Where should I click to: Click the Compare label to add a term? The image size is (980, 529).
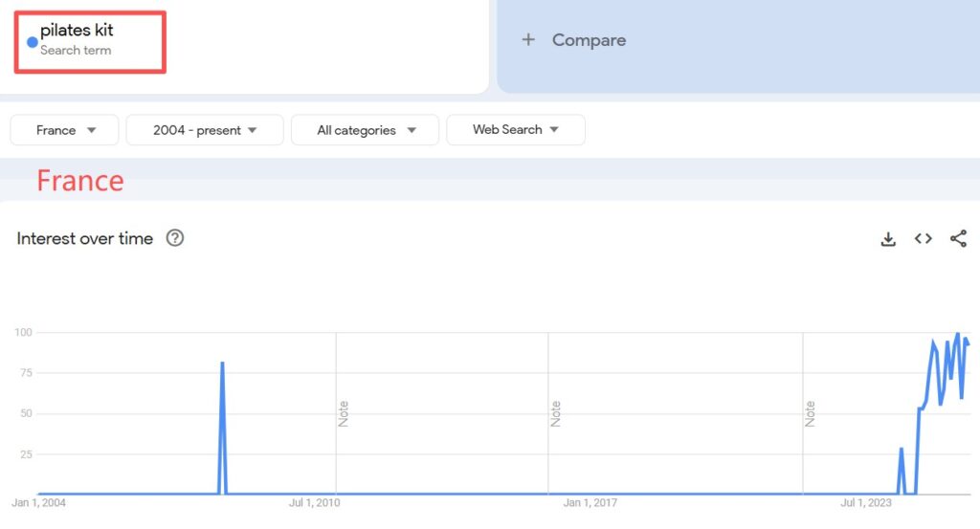pyautogui.click(x=589, y=40)
